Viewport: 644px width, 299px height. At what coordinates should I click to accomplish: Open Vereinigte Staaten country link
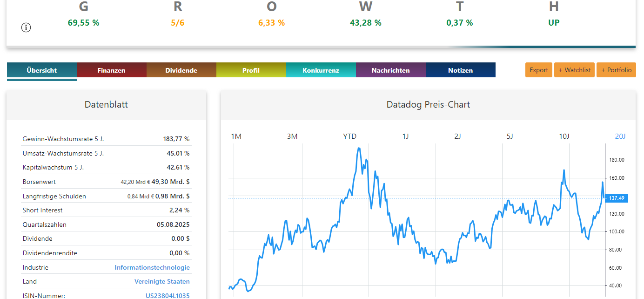(x=162, y=281)
